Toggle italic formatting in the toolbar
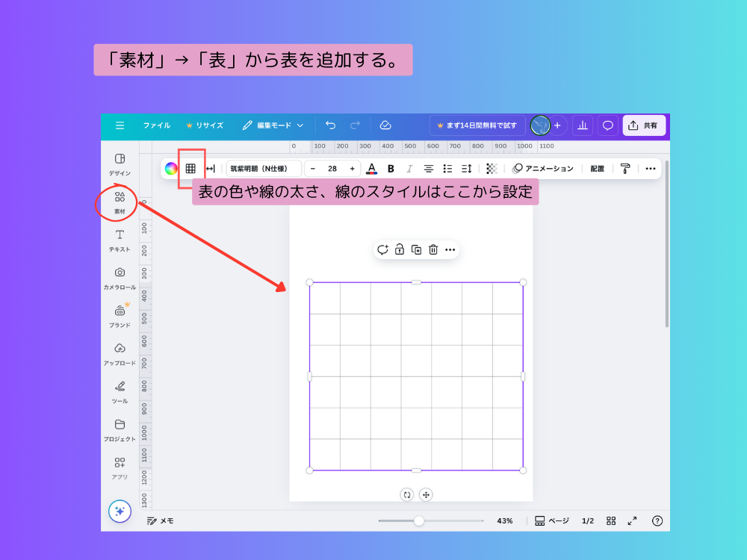747x560 pixels. [409, 168]
